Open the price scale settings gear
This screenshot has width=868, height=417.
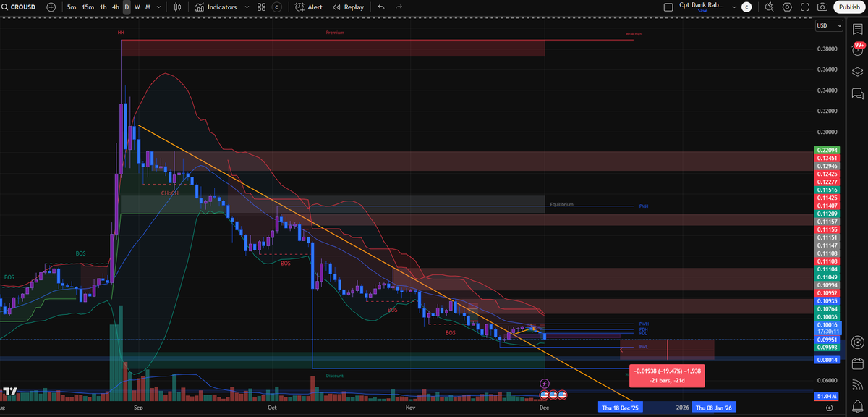pyautogui.click(x=829, y=408)
